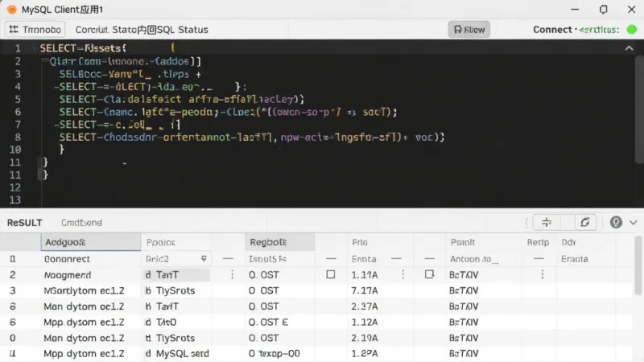Expand the chevron next to the help icon
The image size is (644, 362).
633,223
